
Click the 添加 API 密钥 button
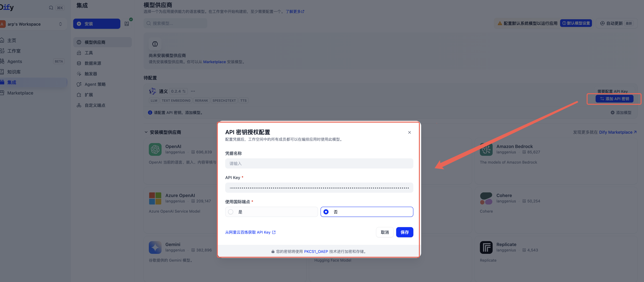point(614,99)
